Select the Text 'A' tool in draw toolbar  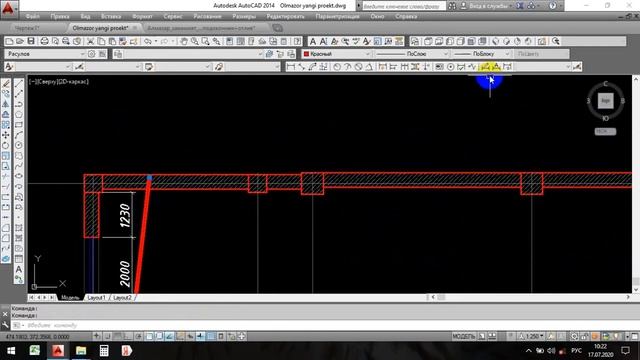(19, 269)
